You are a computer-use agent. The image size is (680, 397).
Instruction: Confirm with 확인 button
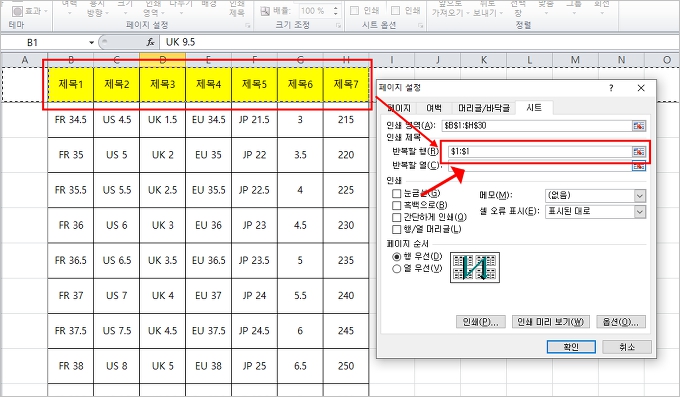[571, 347]
